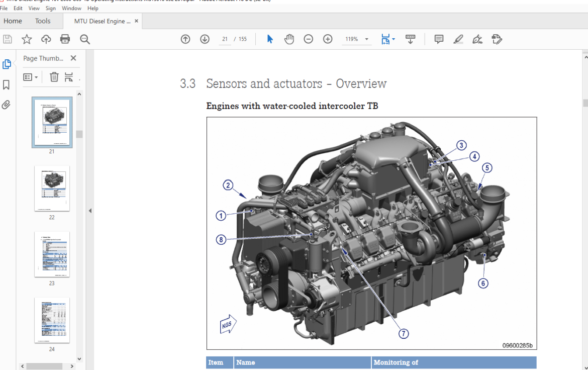Screen dimensions: 588x370
Task: Go to next page arrow button
Action: (x=205, y=39)
